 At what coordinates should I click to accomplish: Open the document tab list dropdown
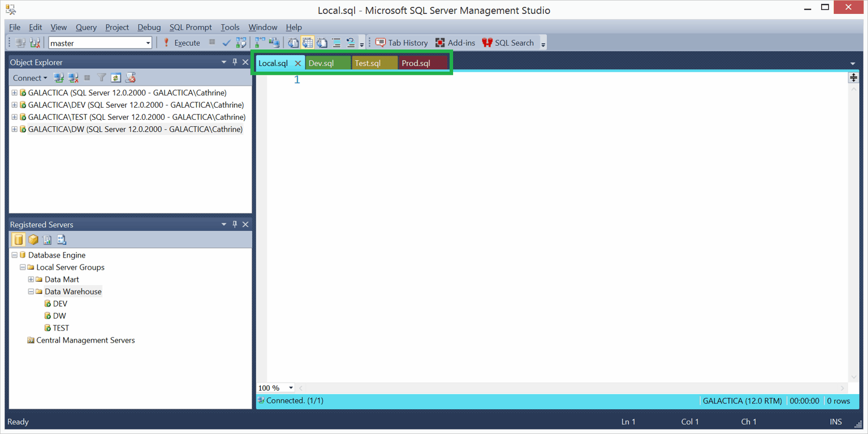click(x=852, y=64)
